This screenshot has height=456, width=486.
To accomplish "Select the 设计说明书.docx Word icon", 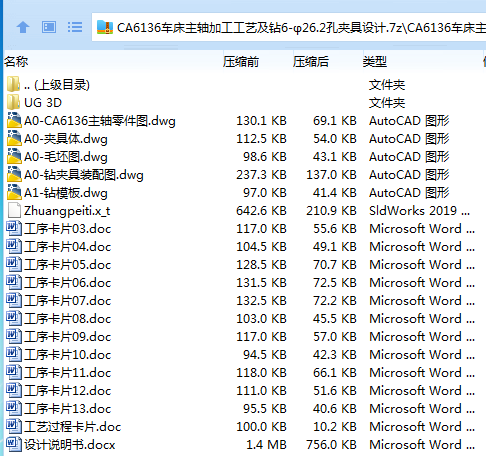I will pos(14,444).
